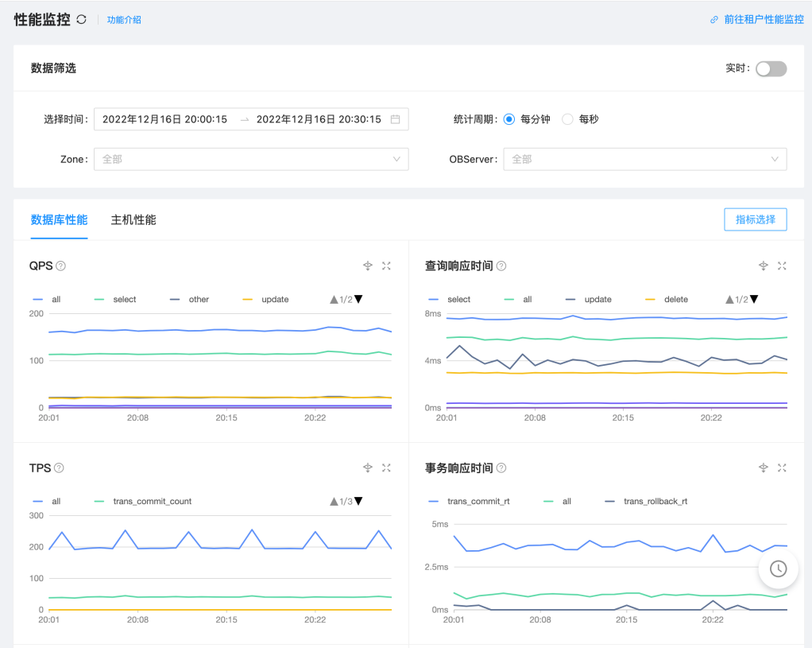
Task: Open the OBServer dropdown
Action: (x=644, y=159)
